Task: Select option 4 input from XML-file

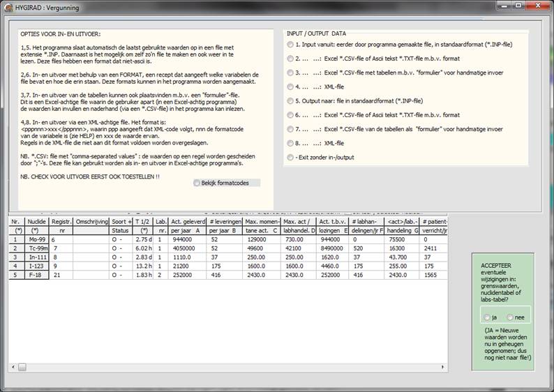Action: 290,87
